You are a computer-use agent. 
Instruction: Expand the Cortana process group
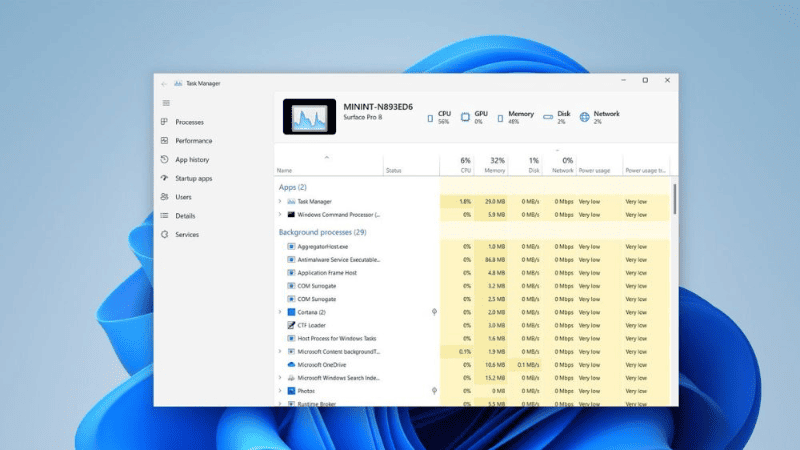click(280, 312)
